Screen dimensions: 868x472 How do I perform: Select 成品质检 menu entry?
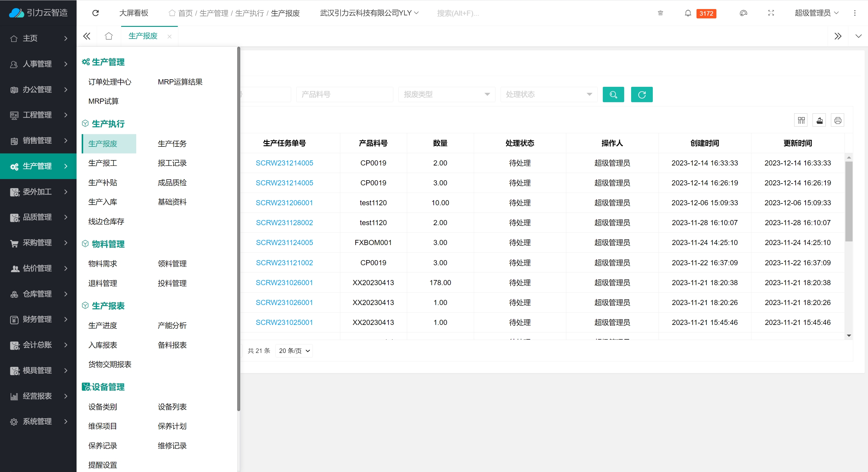(172, 183)
